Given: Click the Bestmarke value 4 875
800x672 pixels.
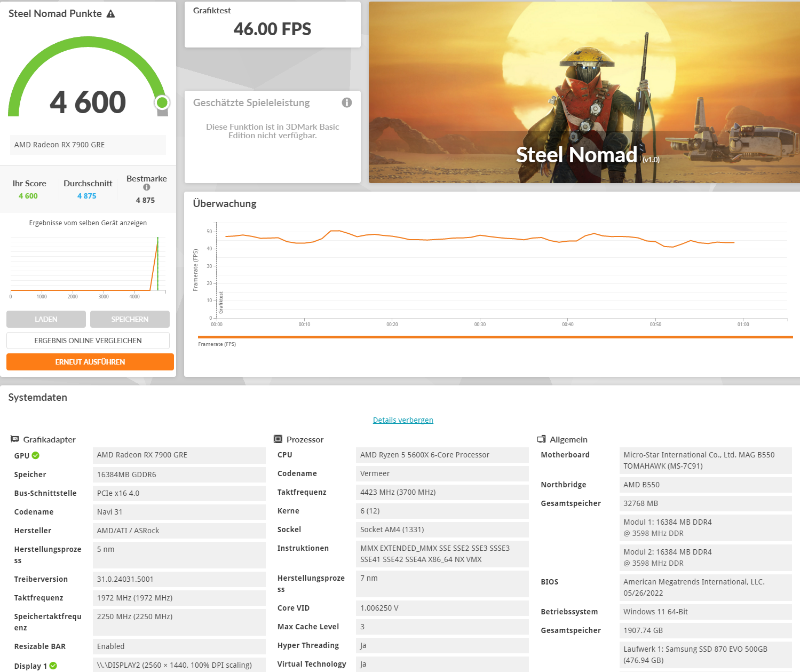Looking at the screenshot, I should point(145,200).
